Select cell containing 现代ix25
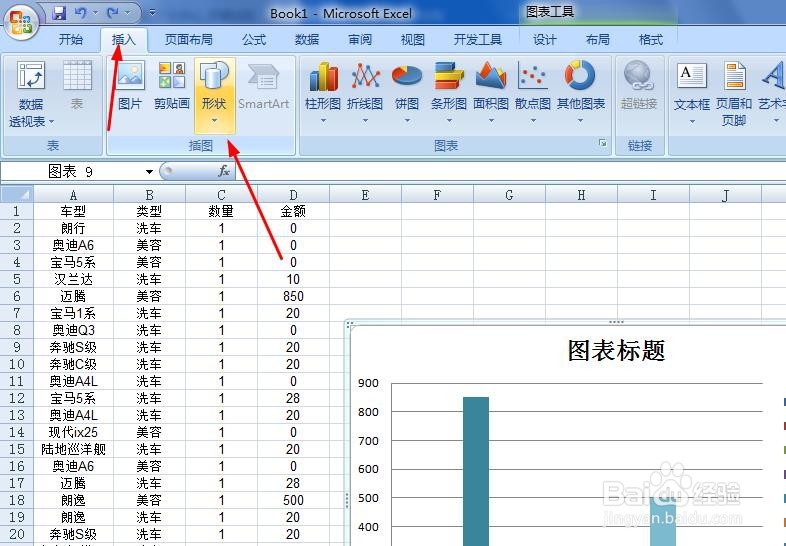Image resolution: width=786 pixels, height=546 pixels. click(x=73, y=432)
